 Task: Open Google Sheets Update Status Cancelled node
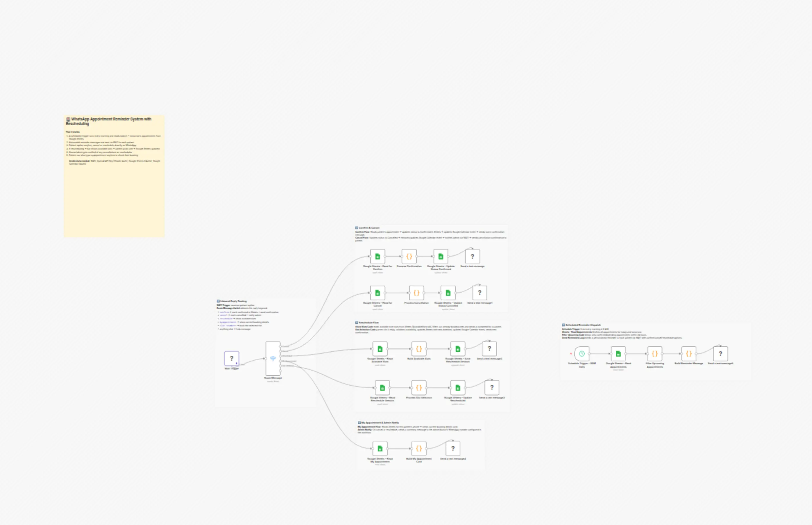(448, 293)
